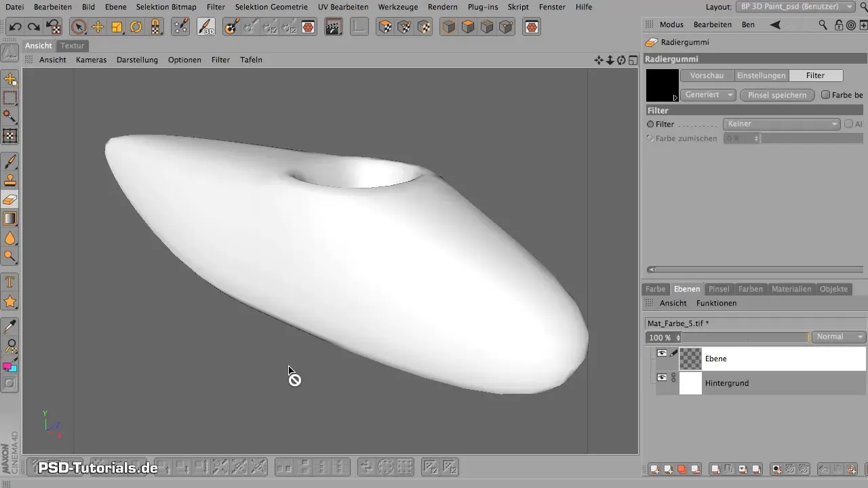
Task: Click the search magnifier in attribute manager
Action: (823, 24)
